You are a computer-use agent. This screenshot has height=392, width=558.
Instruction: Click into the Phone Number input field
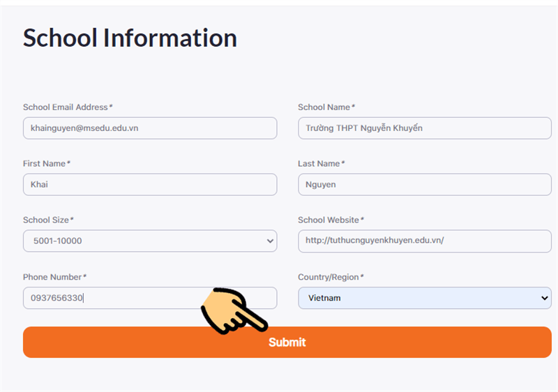click(x=112, y=298)
